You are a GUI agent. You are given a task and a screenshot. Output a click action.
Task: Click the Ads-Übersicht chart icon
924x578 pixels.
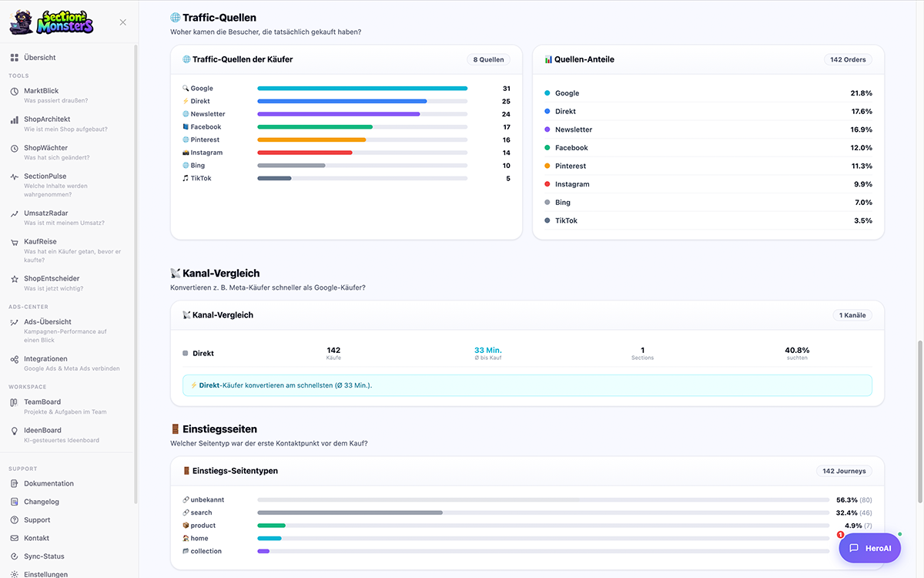point(15,322)
